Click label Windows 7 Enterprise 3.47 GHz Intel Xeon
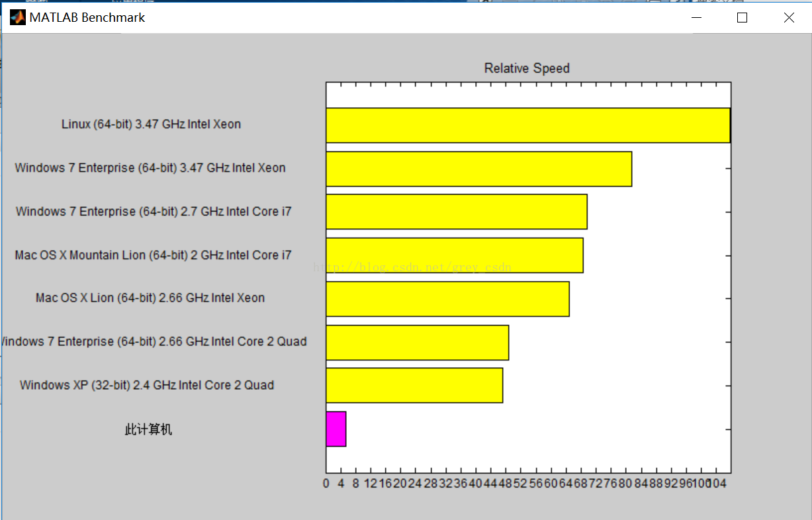Viewport: 812px width, 520px height. (x=150, y=168)
